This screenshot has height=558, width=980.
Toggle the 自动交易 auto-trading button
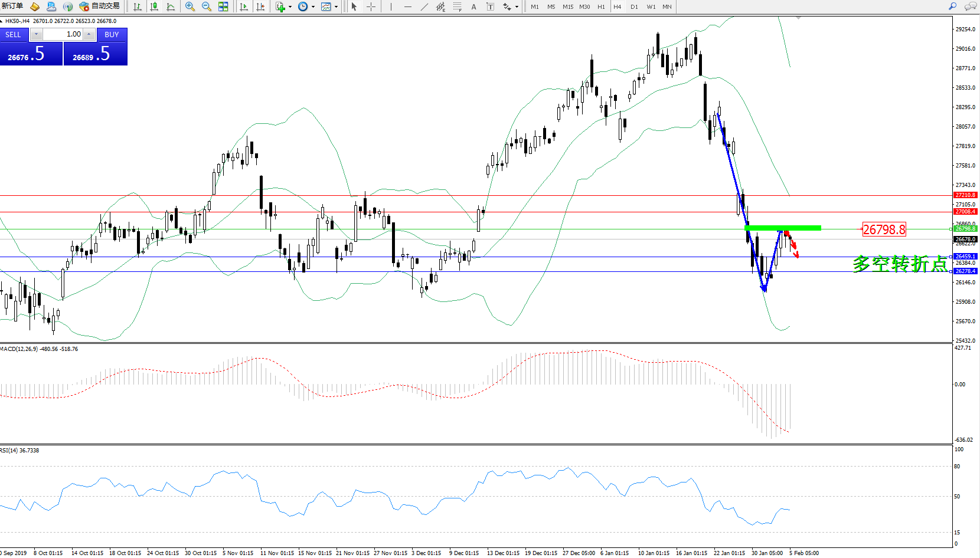(99, 6)
